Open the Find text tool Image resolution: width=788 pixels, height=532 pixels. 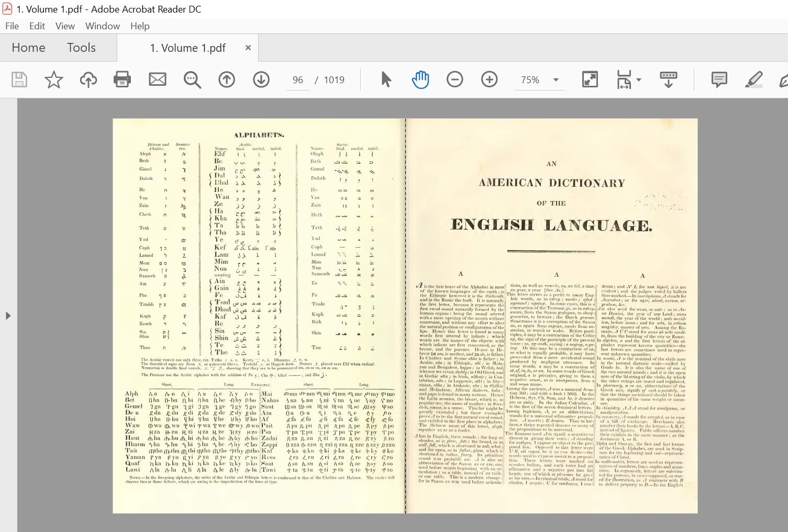(192, 80)
